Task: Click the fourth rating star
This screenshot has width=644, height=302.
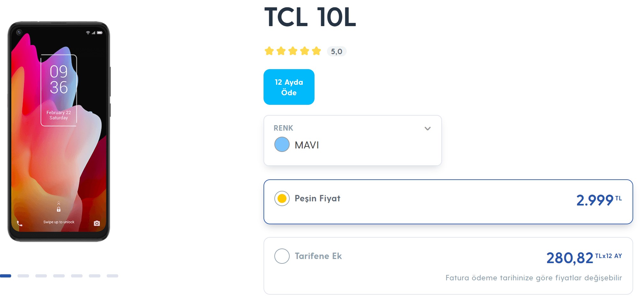Action: point(305,51)
